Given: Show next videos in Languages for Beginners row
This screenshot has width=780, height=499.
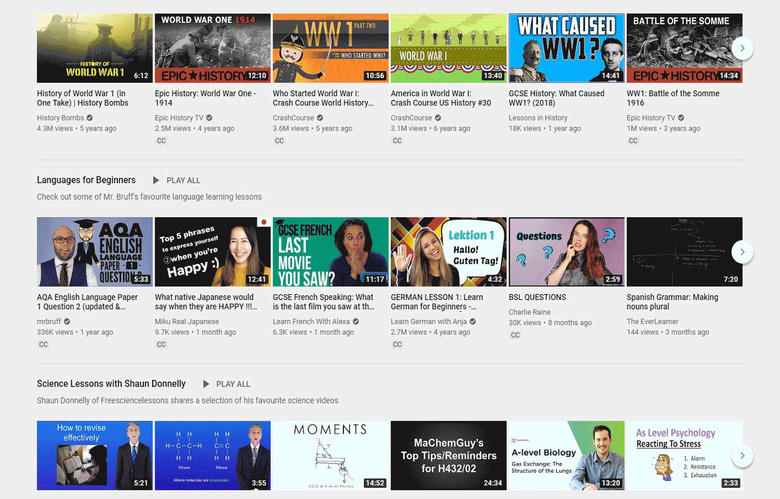Looking at the screenshot, I should tap(742, 252).
